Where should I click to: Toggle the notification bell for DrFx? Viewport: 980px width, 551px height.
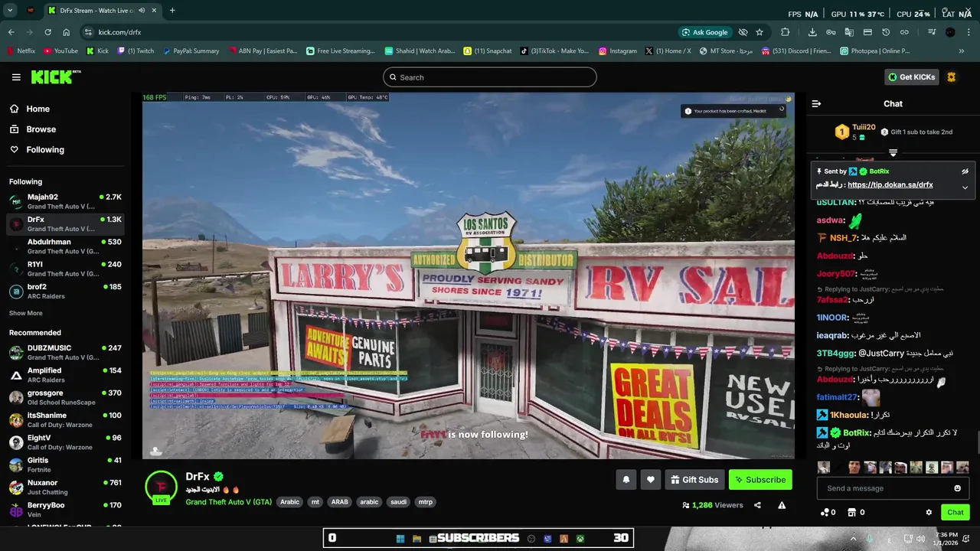point(626,480)
